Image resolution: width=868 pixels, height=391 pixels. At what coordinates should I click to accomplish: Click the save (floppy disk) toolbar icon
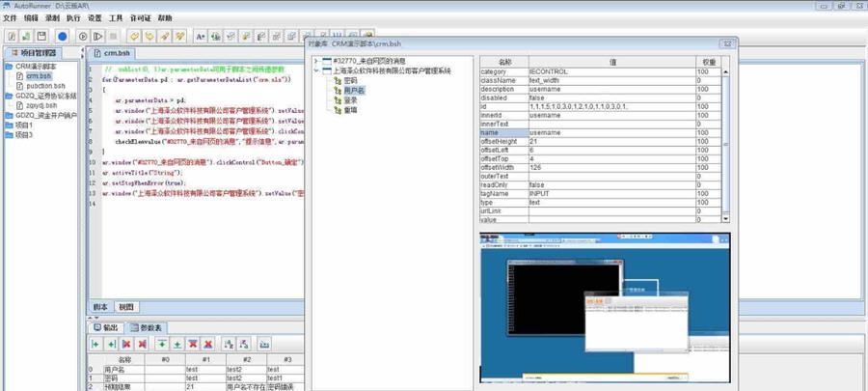pyautogui.click(x=41, y=36)
